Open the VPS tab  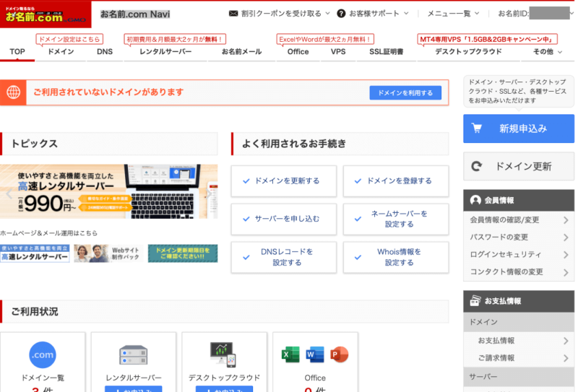pyautogui.click(x=338, y=52)
